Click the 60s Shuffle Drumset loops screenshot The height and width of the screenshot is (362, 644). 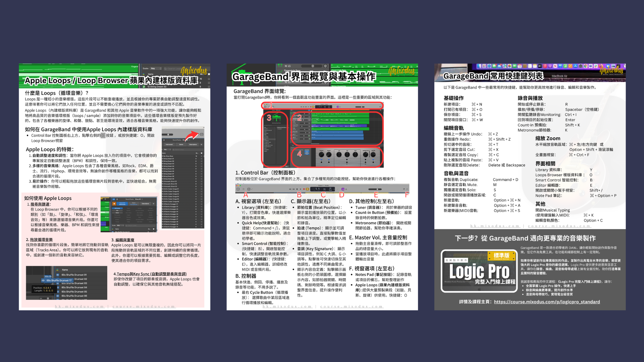point(66,283)
